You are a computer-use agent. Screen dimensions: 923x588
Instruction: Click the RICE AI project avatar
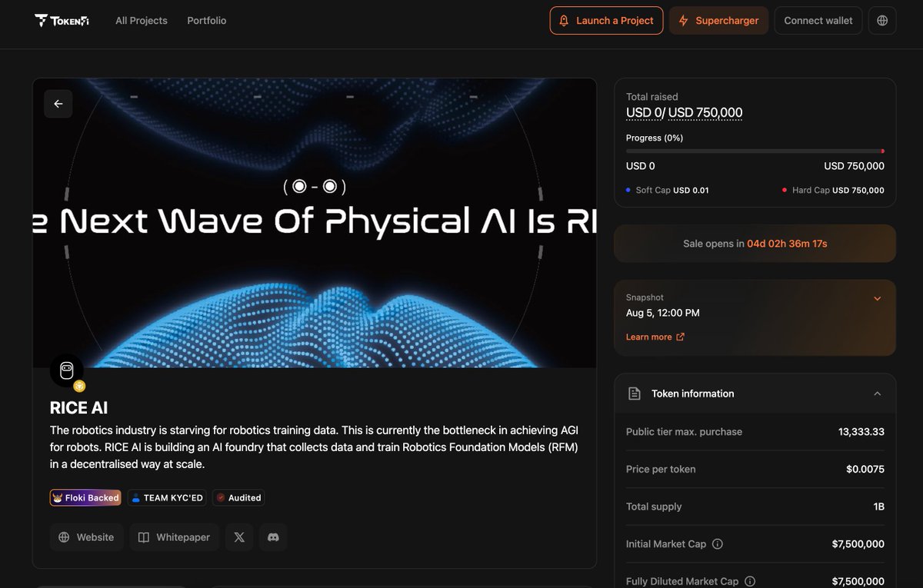[67, 370]
